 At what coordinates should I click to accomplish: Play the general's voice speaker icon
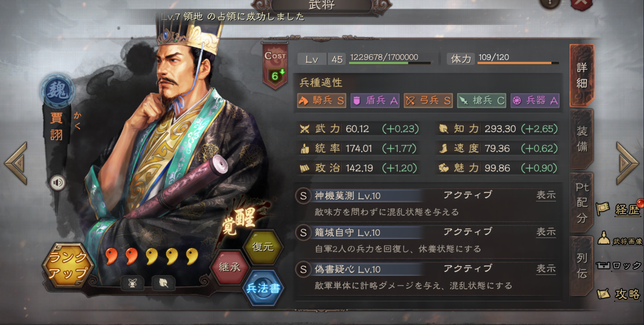57,182
